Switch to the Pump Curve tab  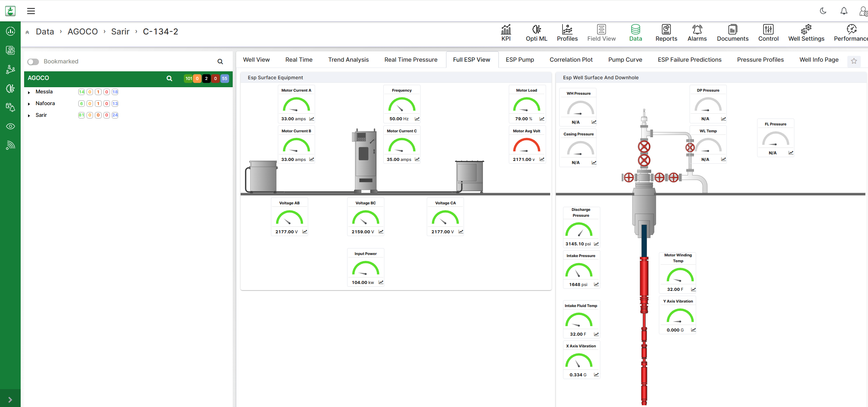click(625, 60)
